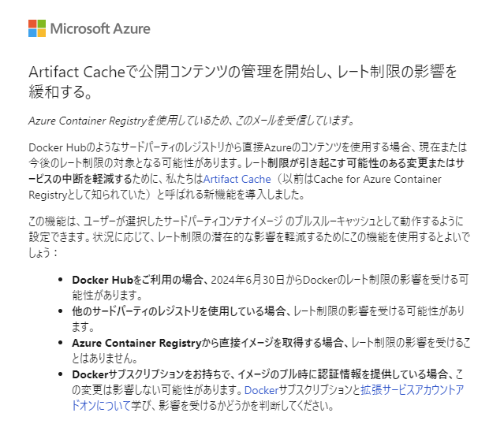The width and height of the screenshot is (504, 424).
Task: Click the Microsoft Azure wordmark text
Action: click(x=100, y=28)
